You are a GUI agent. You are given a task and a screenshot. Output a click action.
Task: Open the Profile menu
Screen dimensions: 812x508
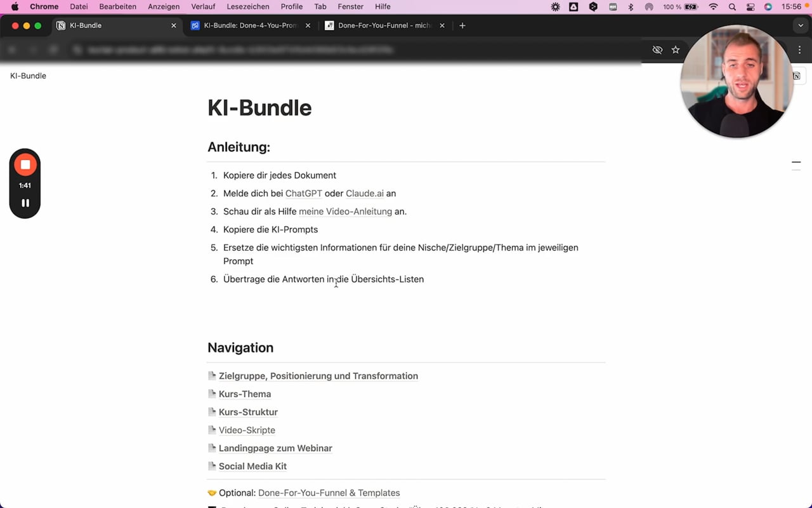point(292,7)
